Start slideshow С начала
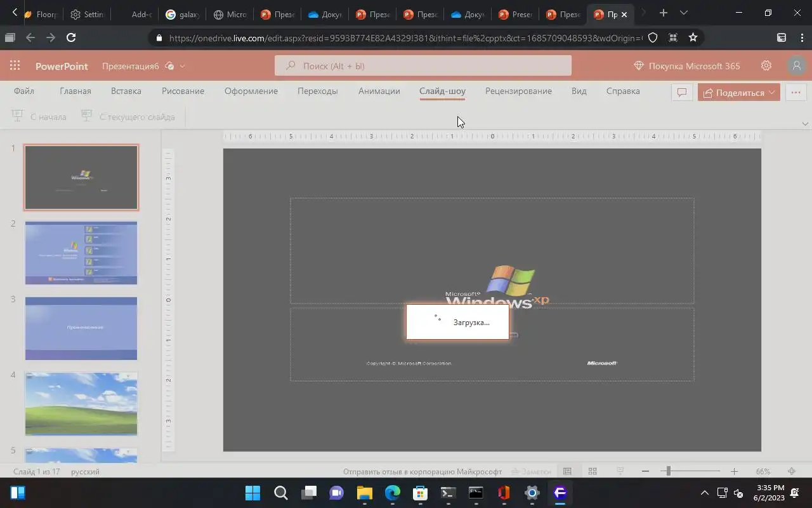Image resolution: width=812 pixels, height=508 pixels. 39,117
